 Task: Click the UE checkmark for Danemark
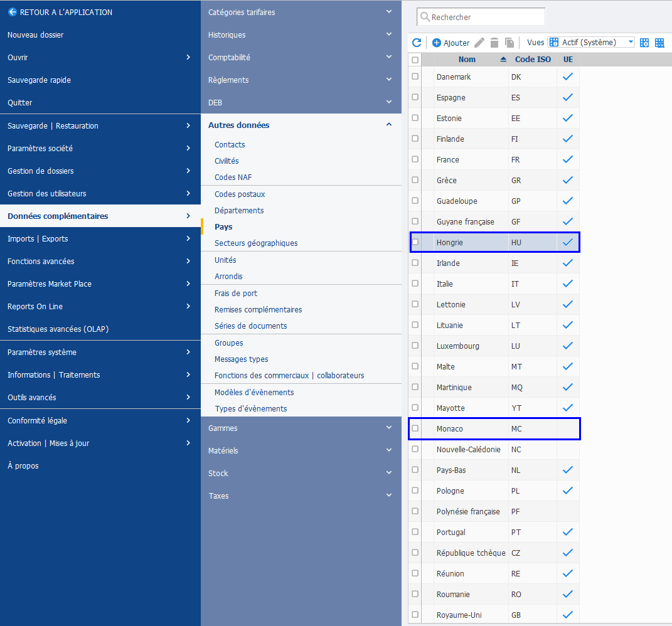(568, 77)
